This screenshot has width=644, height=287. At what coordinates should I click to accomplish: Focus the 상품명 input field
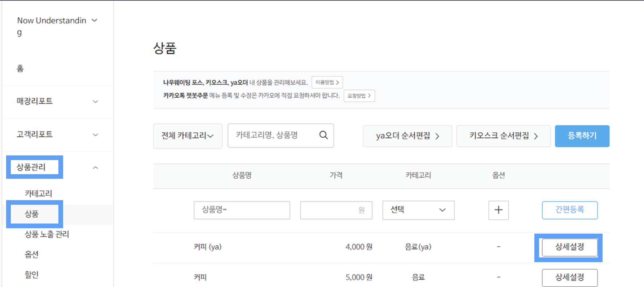coord(242,210)
